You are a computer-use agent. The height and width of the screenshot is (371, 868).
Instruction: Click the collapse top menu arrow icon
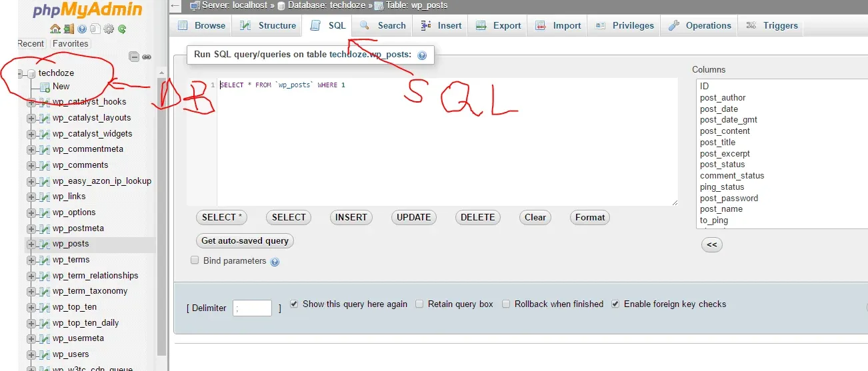pos(175,5)
